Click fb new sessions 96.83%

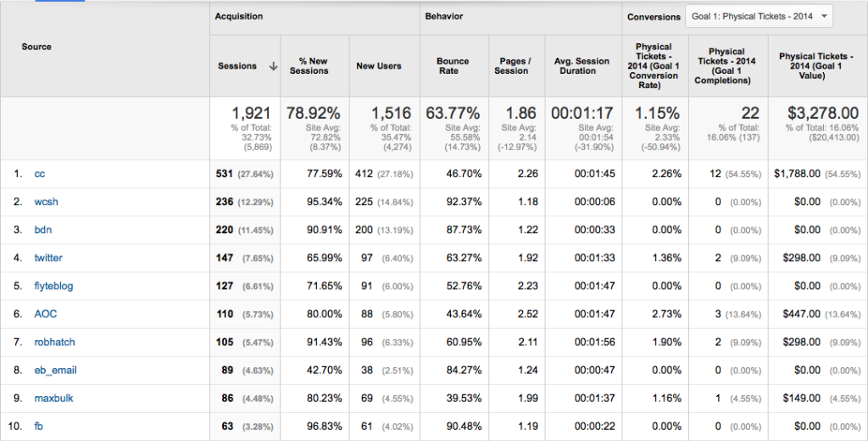coord(325,427)
